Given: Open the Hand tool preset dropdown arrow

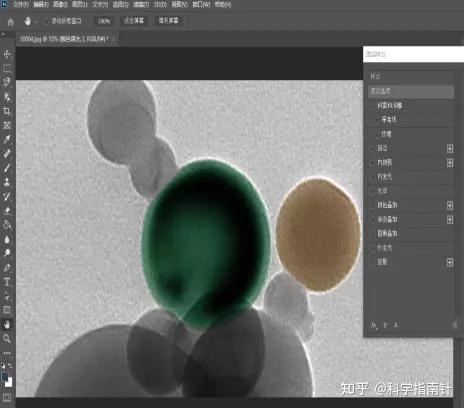Looking at the screenshot, I should point(36,22).
